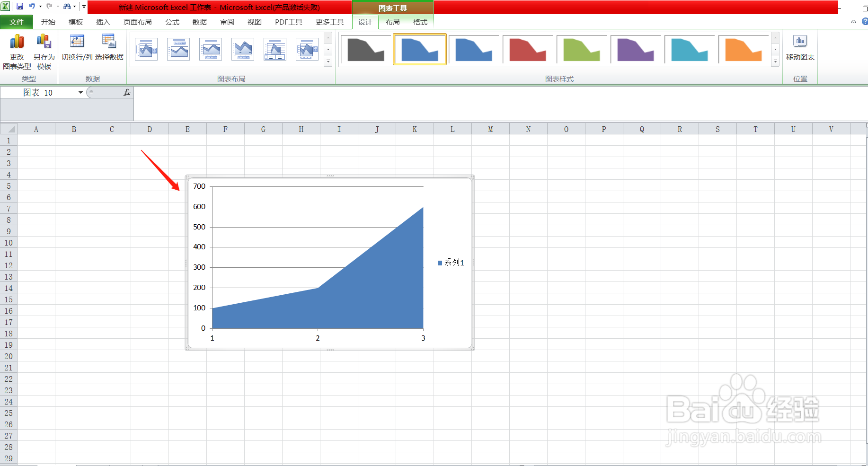Switch to the Template (模板) tab
Viewport: 868px width, 466px height.
click(x=76, y=22)
